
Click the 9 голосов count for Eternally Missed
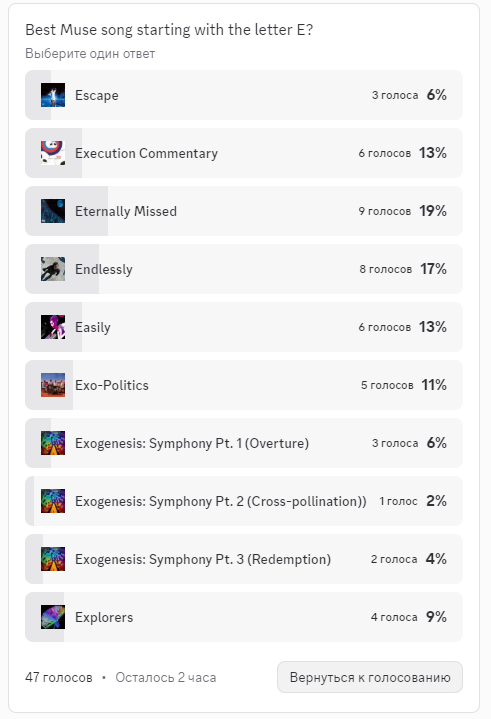[x=385, y=211]
